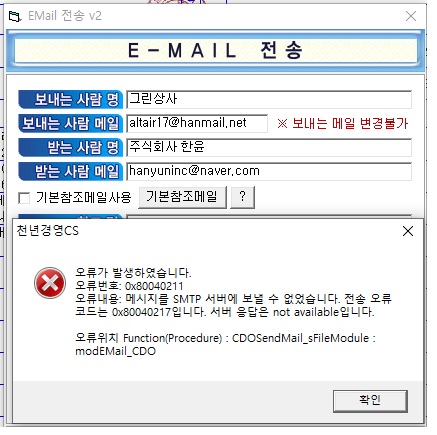Click the 받는 사람 명 label

point(71,147)
